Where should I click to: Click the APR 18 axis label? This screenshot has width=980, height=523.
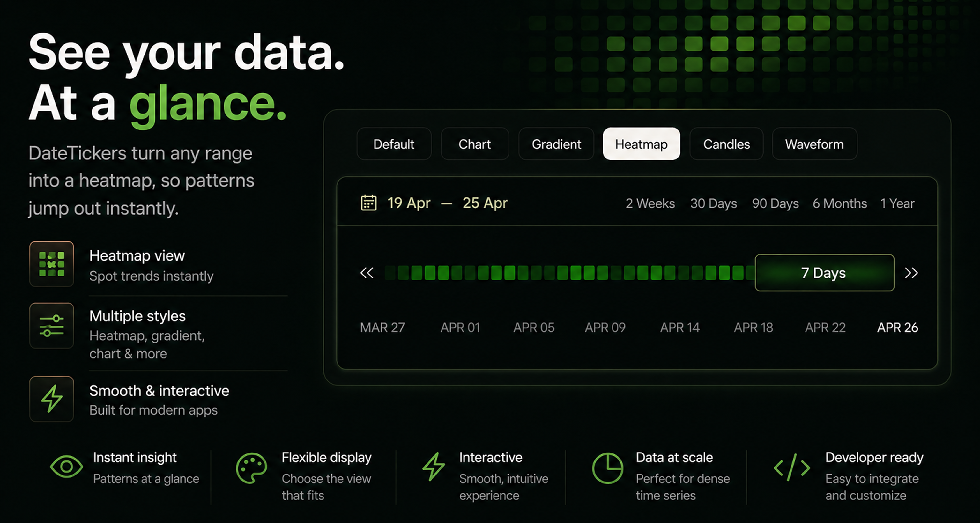753,328
